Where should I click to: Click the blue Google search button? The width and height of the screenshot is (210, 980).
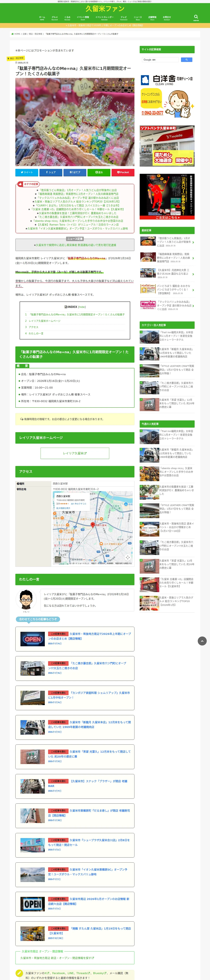[186, 60]
